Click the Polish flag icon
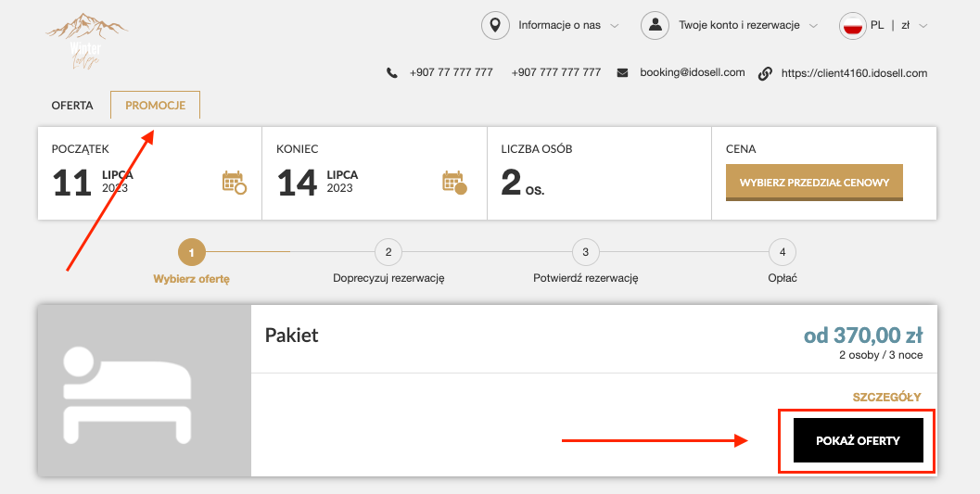980x494 pixels. tap(852, 26)
